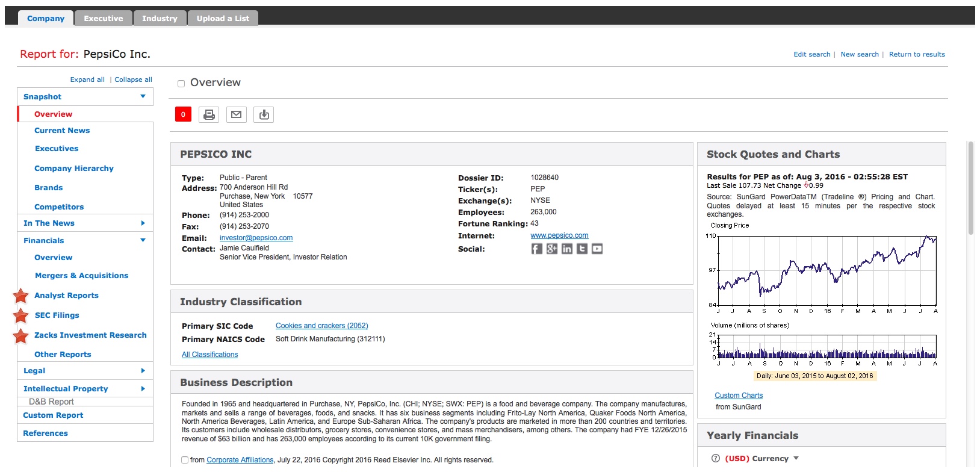This screenshot has height=472, width=980.
Task: Open Custom Report in sidebar
Action: pyautogui.click(x=53, y=415)
